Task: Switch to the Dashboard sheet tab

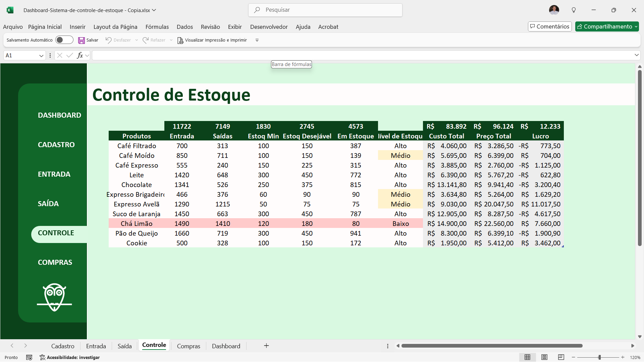Action: point(226,346)
